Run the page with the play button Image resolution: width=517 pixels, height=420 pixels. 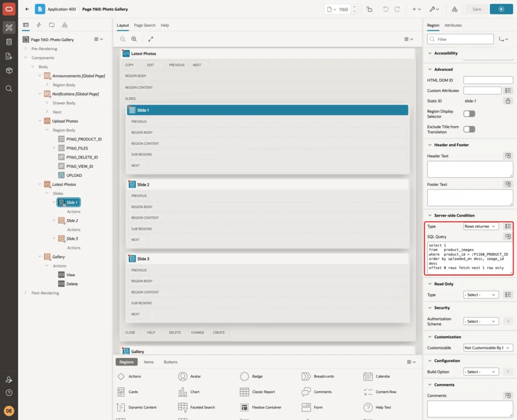pos(501,9)
